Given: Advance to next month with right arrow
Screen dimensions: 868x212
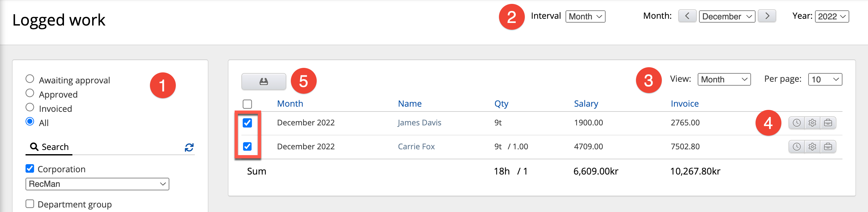Looking at the screenshot, I should point(767,16).
